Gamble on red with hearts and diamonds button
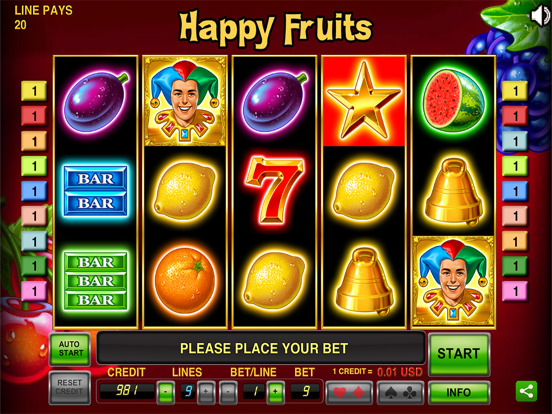Viewport: 552px width, 414px height. coord(349,393)
